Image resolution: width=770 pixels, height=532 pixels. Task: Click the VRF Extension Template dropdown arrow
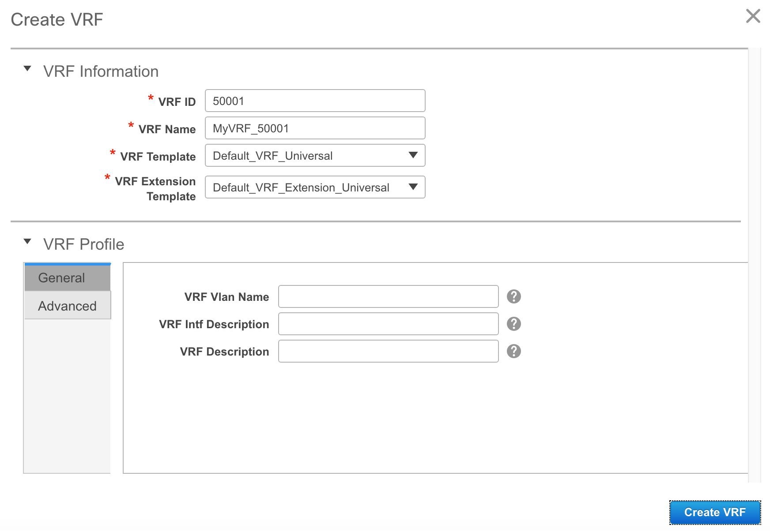tap(413, 187)
